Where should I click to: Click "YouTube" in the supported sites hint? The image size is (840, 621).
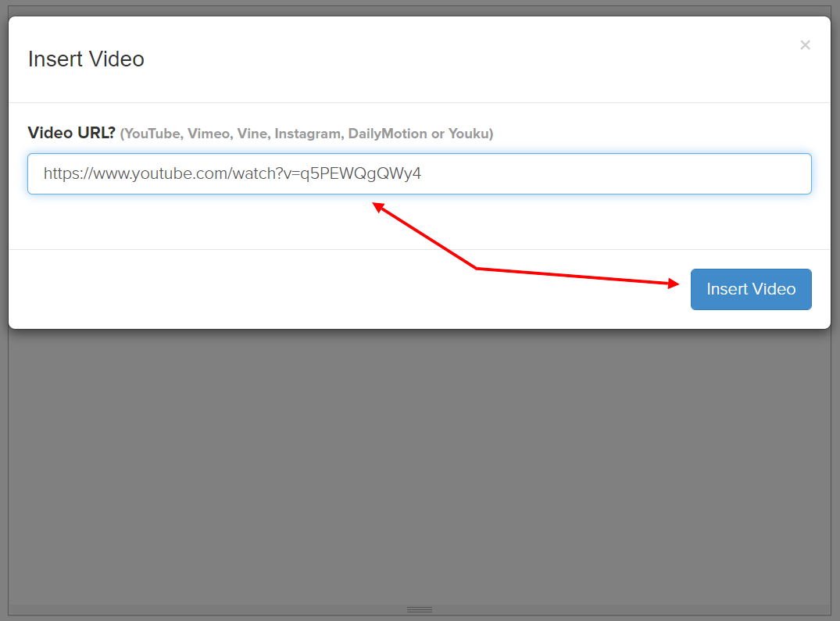pos(153,134)
